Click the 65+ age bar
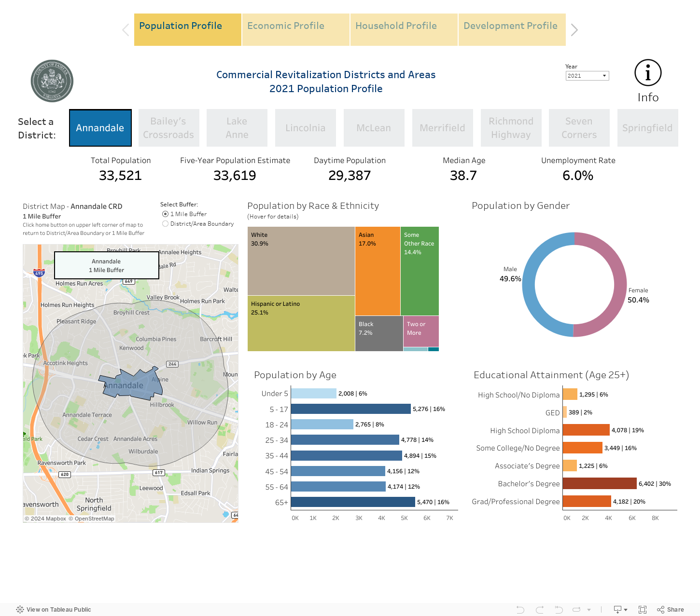Image resolution: width=700 pixels, height=616 pixels. [x=353, y=502]
